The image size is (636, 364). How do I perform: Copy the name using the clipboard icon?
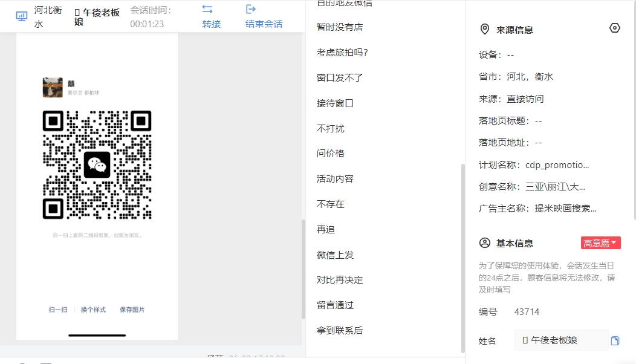click(x=615, y=340)
